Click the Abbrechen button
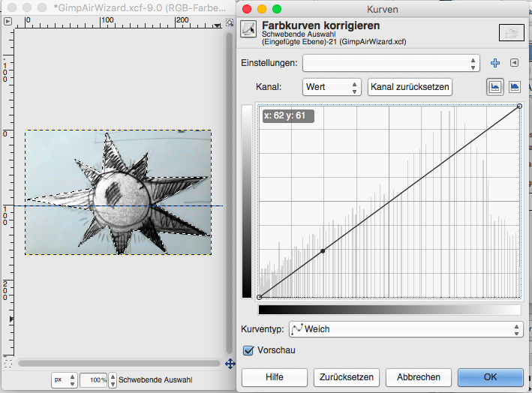The image size is (532, 393). pyautogui.click(x=419, y=377)
